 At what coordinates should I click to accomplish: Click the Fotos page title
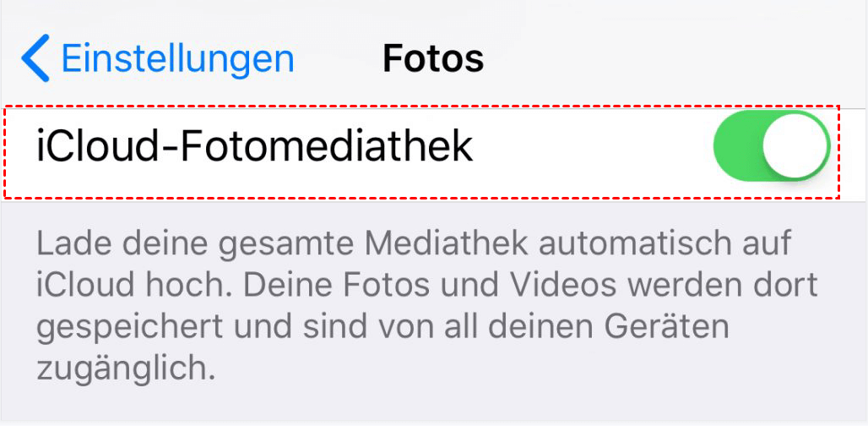pos(433,58)
